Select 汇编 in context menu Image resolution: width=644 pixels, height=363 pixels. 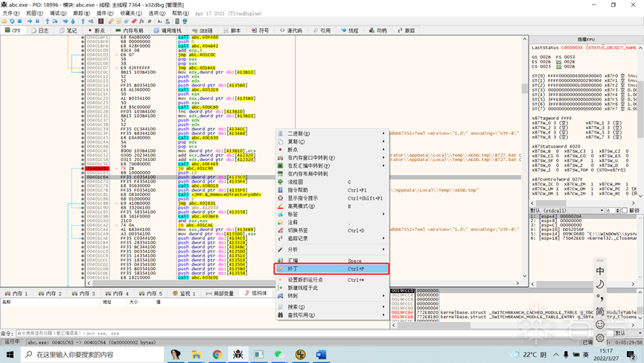[x=332, y=261]
